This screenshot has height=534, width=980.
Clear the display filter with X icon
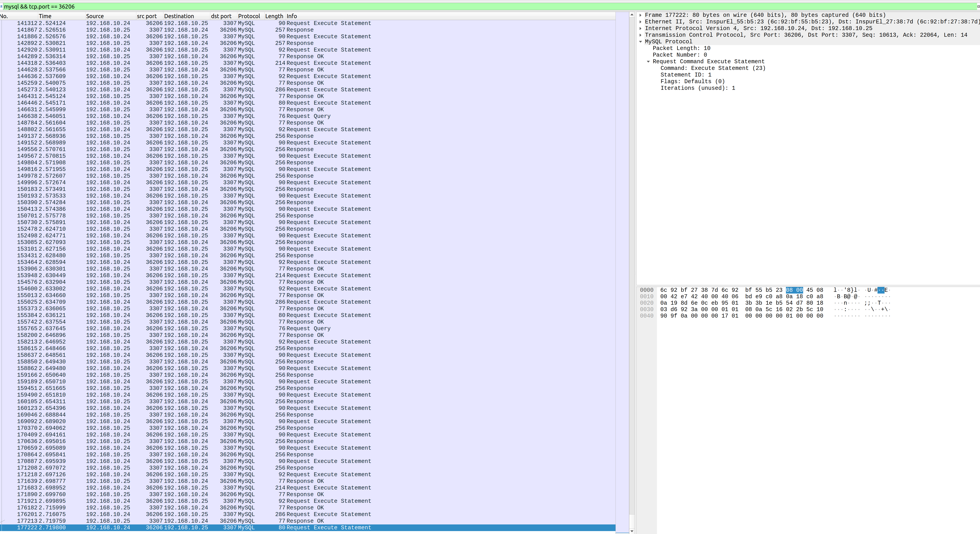click(x=978, y=6)
